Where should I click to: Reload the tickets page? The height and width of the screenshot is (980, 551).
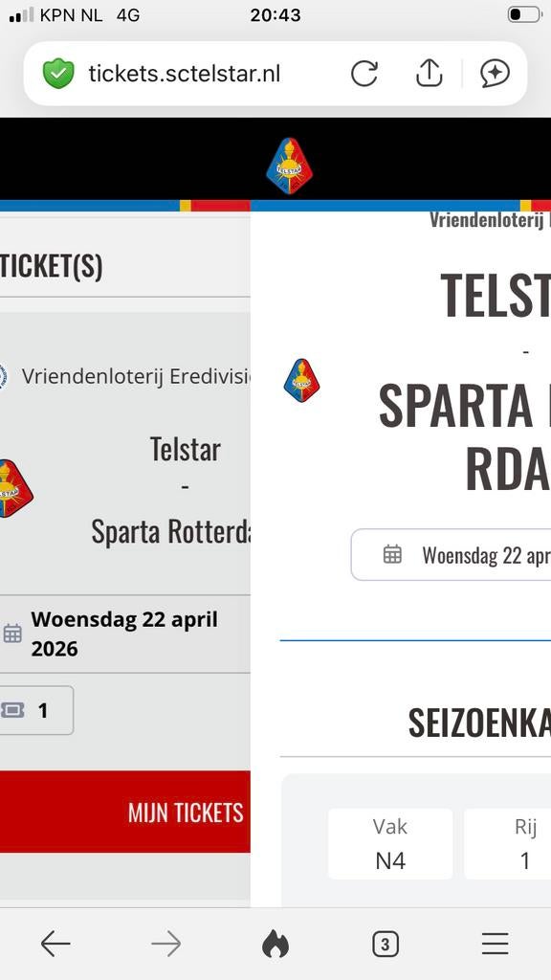[x=364, y=73]
